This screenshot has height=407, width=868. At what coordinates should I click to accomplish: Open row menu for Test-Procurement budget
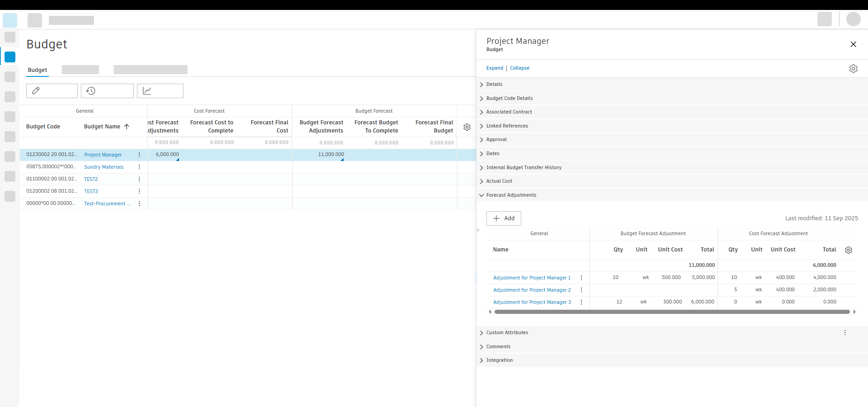click(139, 203)
